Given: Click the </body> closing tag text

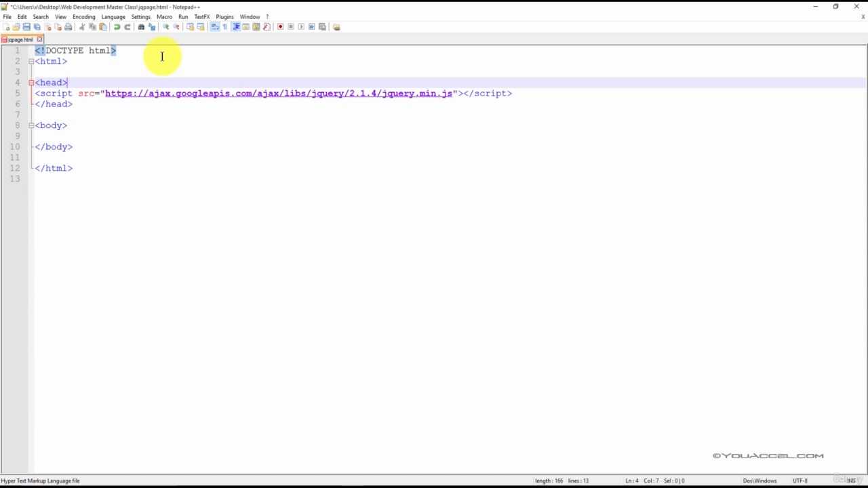Looking at the screenshot, I should pos(54,147).
